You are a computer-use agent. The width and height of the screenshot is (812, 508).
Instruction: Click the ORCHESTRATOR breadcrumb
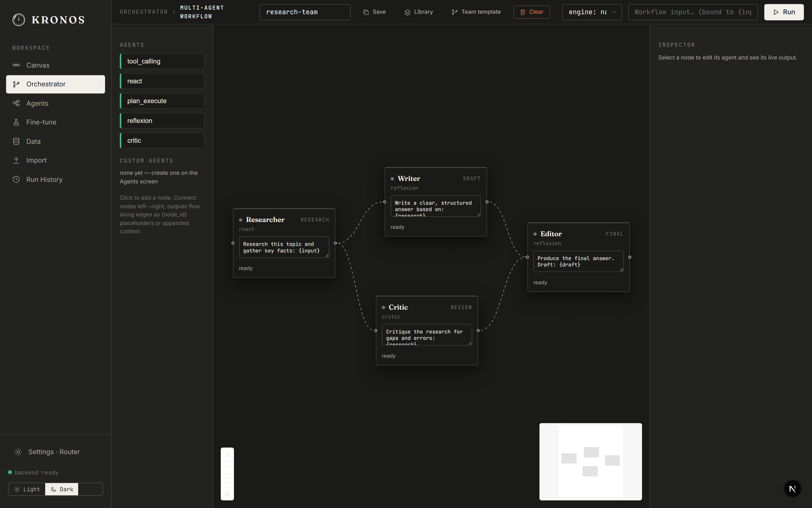(x=144, y=12)
